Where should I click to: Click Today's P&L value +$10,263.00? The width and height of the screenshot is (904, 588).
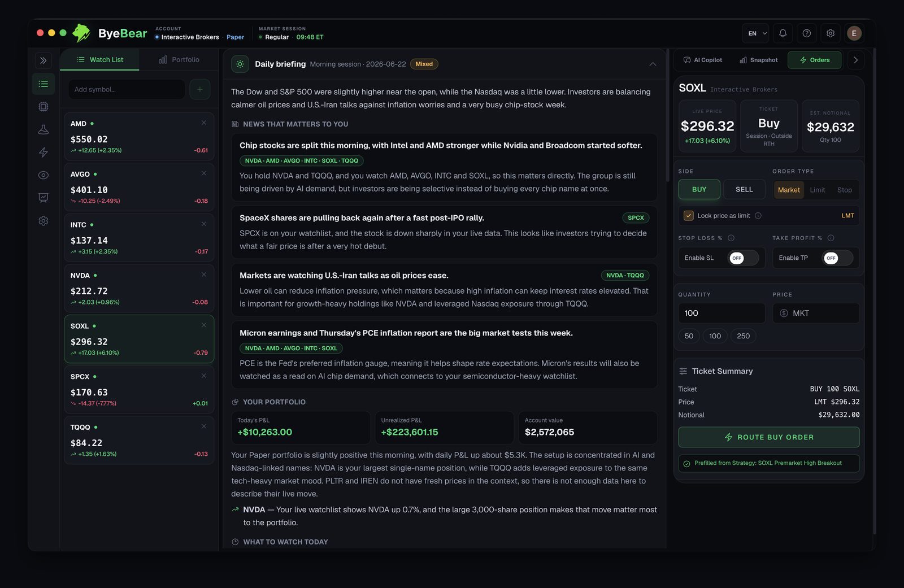coord(265,432)
